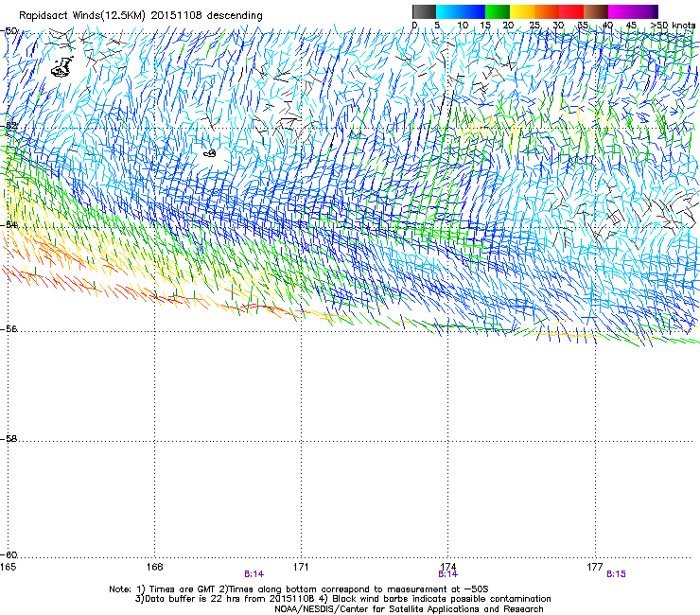The width and height of the screenshot is (700, 615).
Task: Click the large island outline near -50 latitude
Action: pos(62,66)
